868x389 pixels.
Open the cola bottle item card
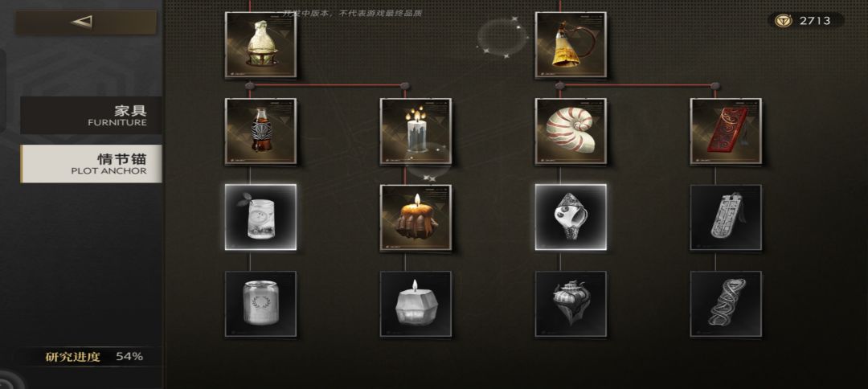(x=260, y=131)
